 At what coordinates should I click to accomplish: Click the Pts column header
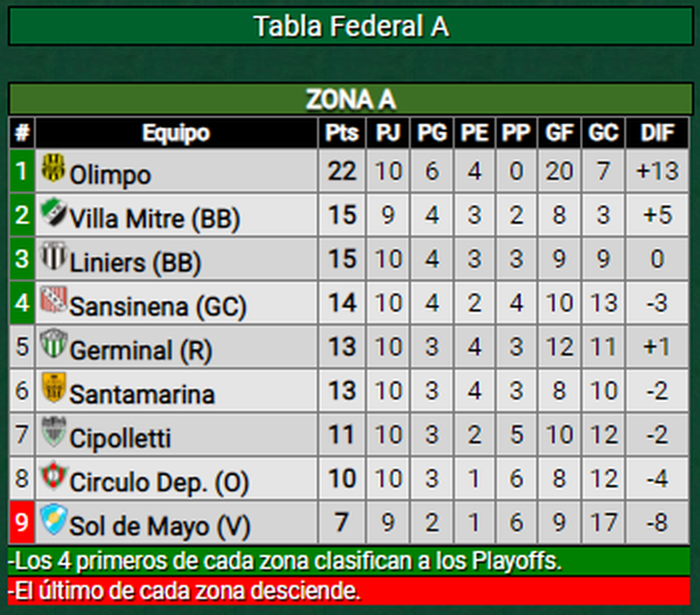(x=342, y=133)
